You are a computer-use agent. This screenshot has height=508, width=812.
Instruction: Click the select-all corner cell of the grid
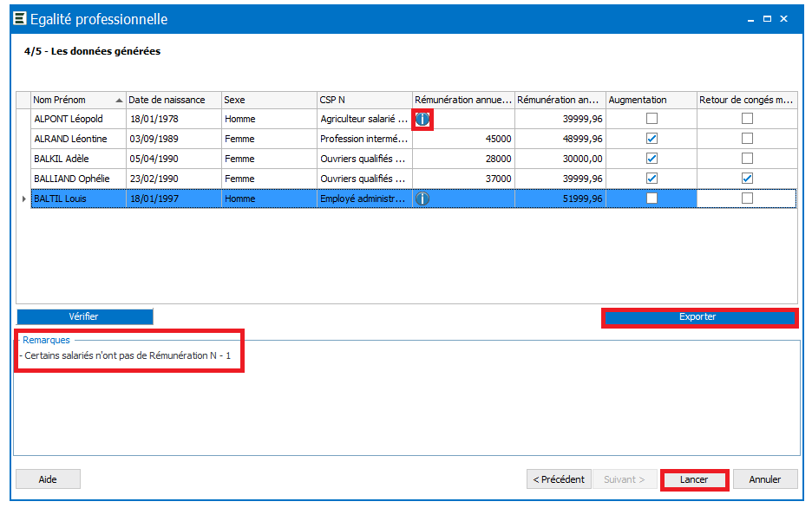pos(23,100)
